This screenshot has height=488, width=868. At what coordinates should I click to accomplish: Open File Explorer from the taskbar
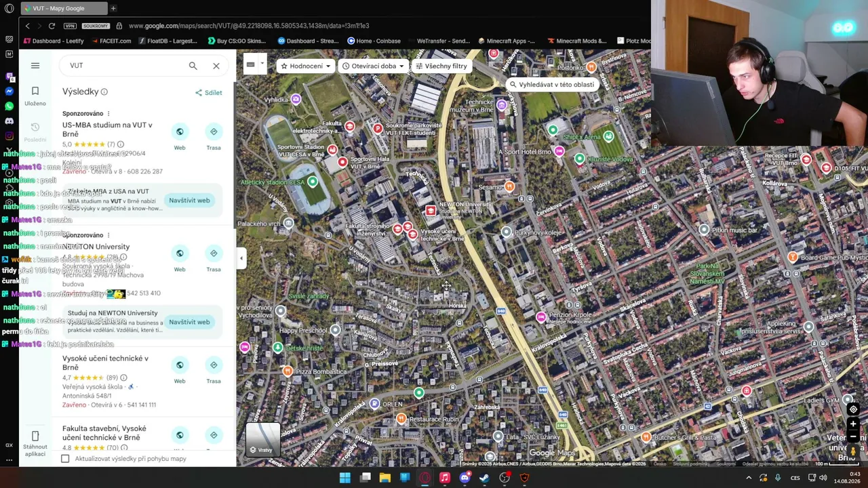384,478
